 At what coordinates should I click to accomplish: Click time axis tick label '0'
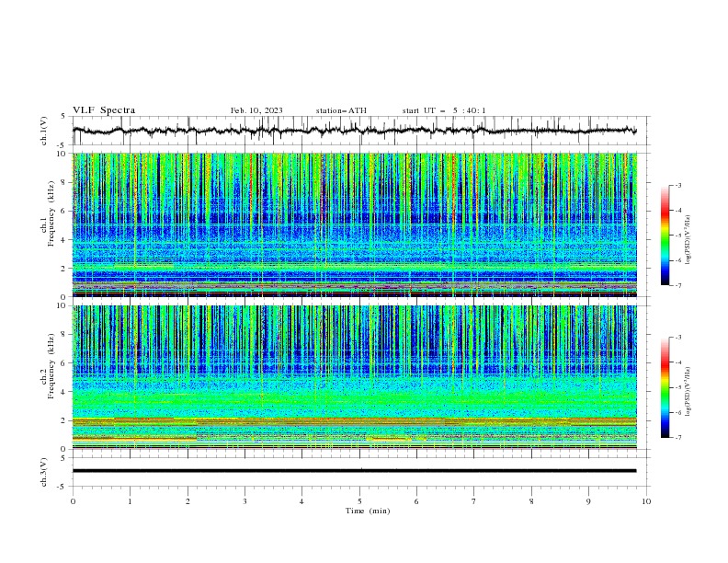tap(73, 501)
